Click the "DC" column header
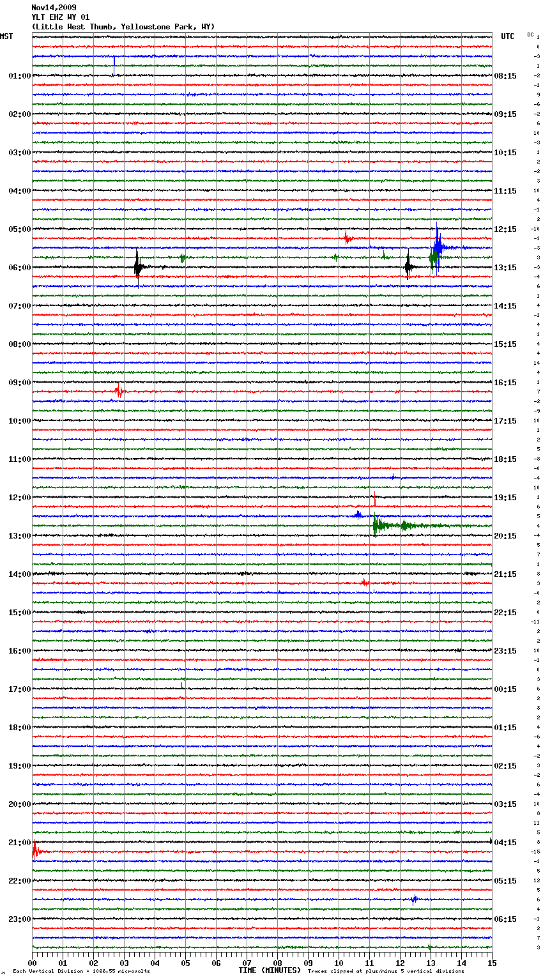Viewport: 543px width, 980px height. tap(530, 34)
